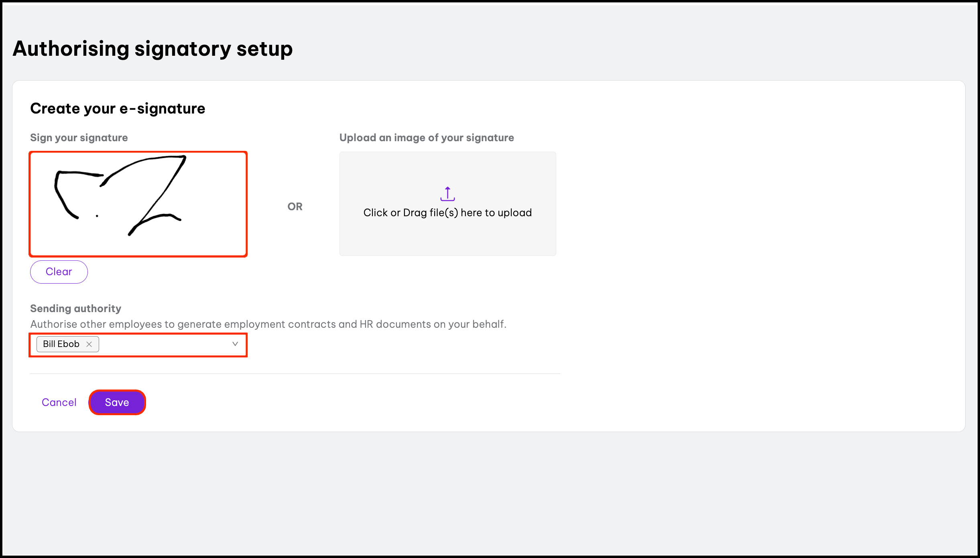This screenshot has width=980, height=558.
Task: Click the small dot in the signature drawing
Action: point(97,216)
